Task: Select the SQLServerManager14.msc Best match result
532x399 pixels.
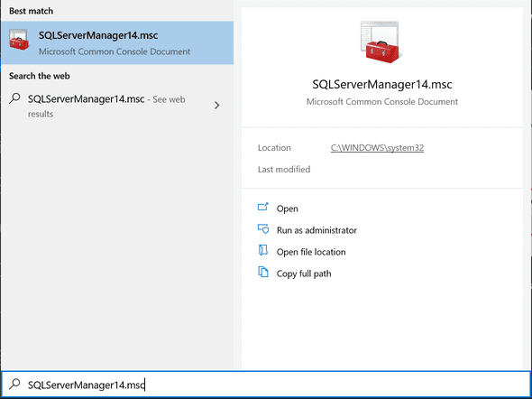Action: pyautogui.click(x=117, y=42)
